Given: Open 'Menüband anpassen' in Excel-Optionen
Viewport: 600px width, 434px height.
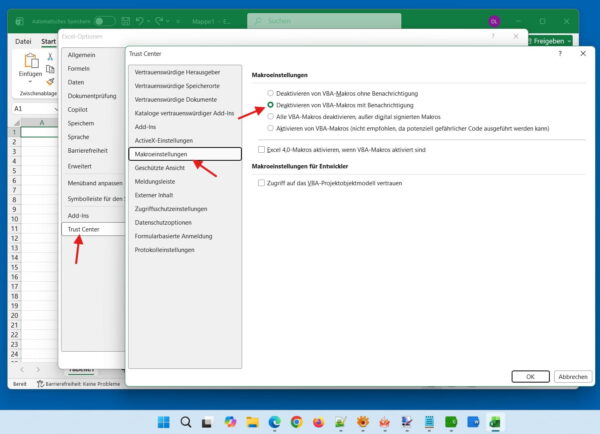Looking at the screenshot, I should point(93,183).
